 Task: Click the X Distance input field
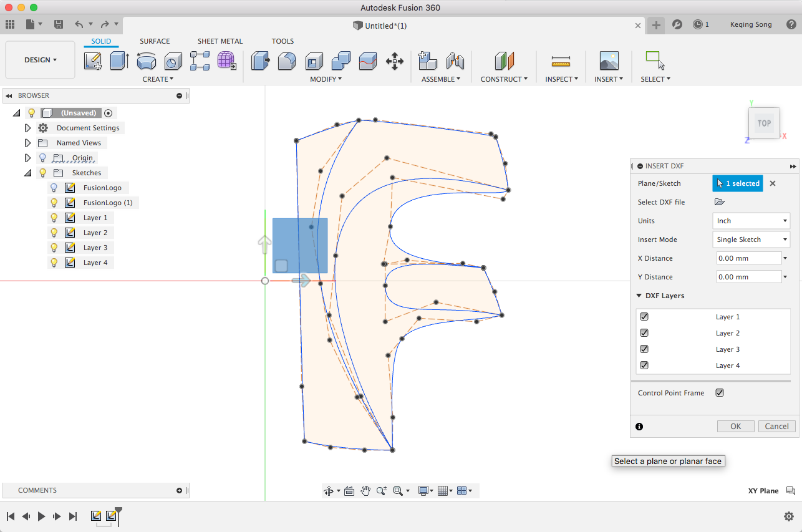point(748,258)
